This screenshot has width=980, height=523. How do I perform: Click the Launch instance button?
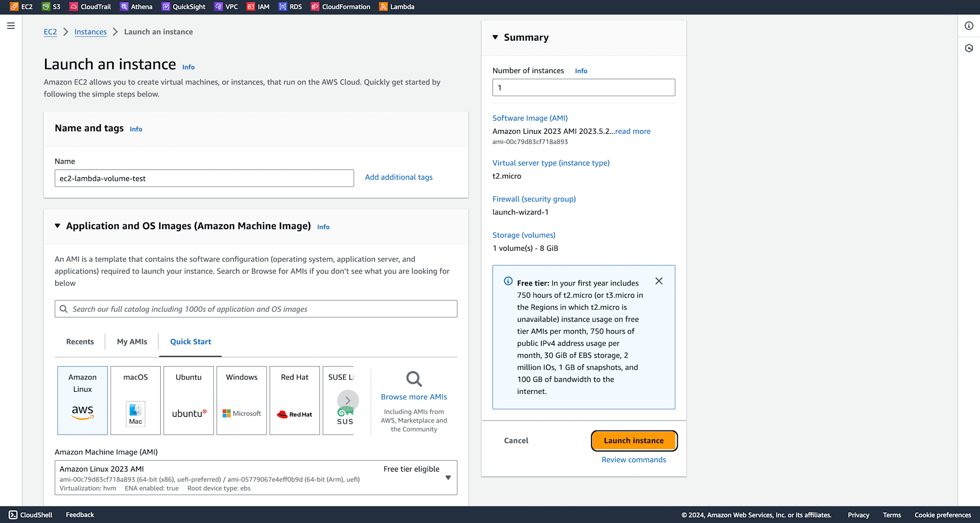[x=634, y=441]
